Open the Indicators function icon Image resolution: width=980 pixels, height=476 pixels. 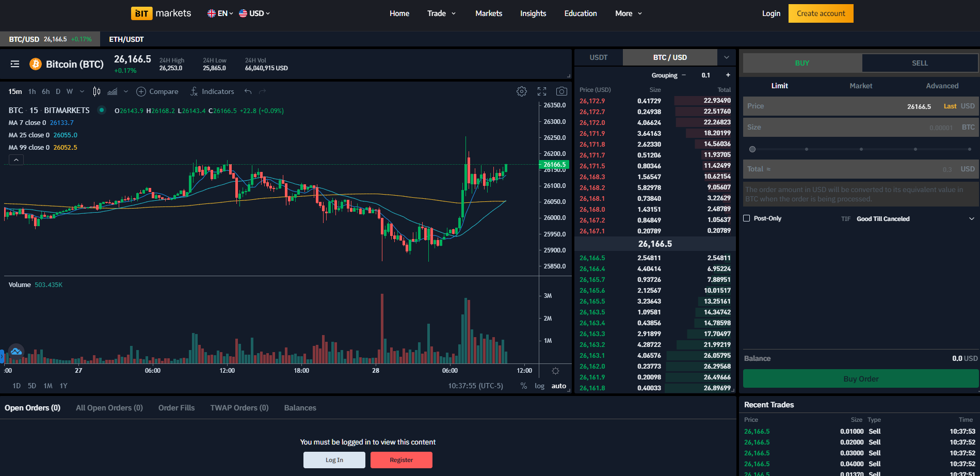point(194,91)
